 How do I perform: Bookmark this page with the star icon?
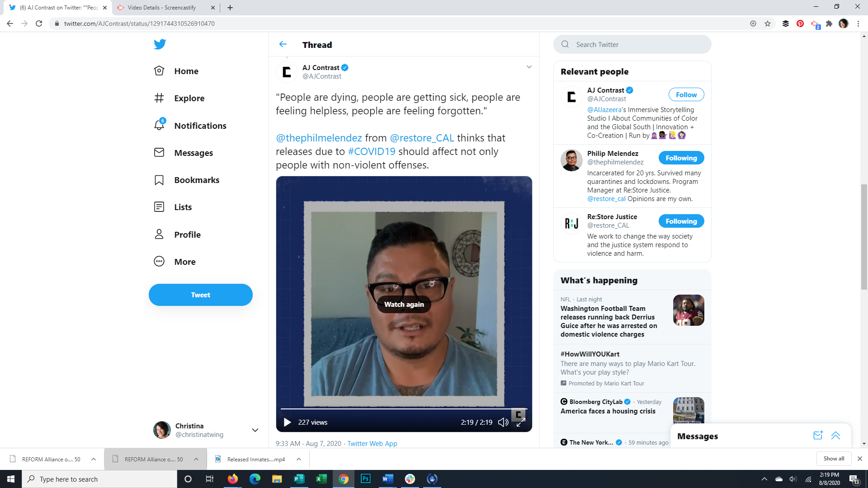[x=768, y=23]
